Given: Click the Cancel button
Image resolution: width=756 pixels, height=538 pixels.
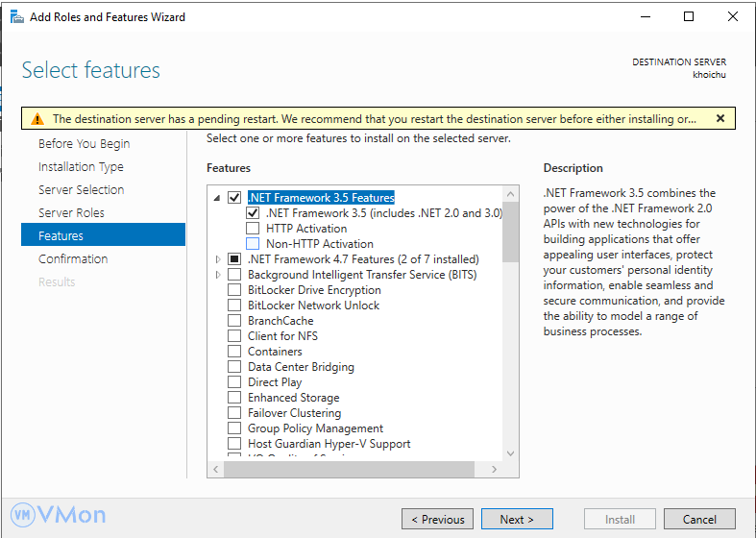Looking at the screenshot, I should click(699, 519).
